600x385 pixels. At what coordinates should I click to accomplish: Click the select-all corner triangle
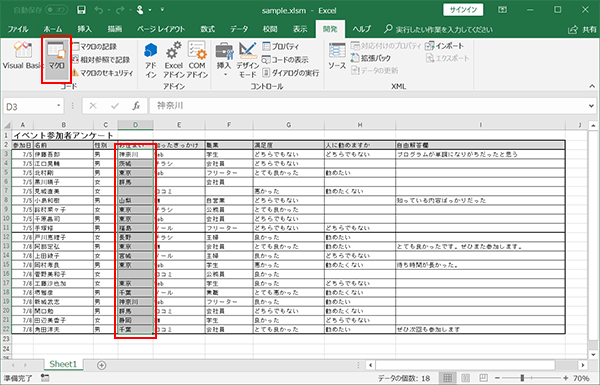pyautogui.click(x=7, y=125)
